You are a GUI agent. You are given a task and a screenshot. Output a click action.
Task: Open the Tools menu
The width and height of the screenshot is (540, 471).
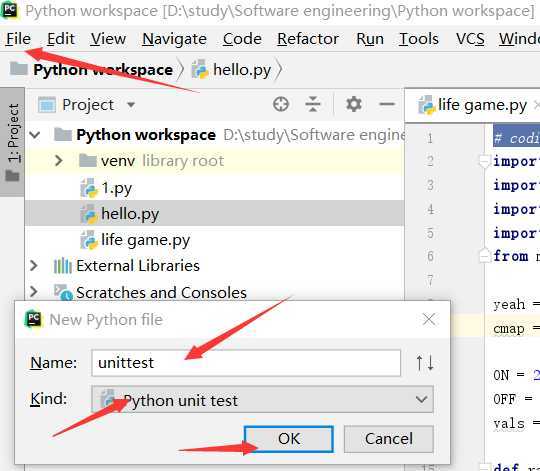click(x=419, y=39)
